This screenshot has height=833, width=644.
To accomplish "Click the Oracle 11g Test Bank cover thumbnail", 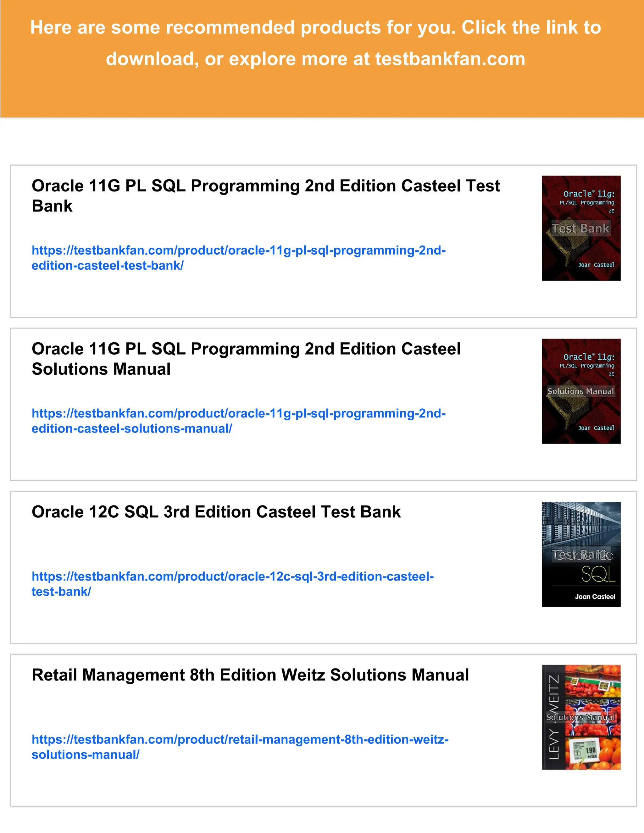I will (x=581, y=228).
